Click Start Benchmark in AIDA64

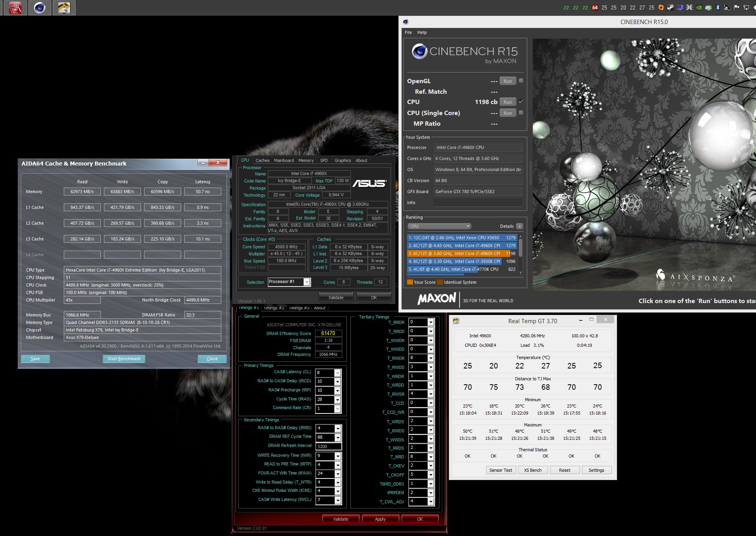pos(124,359)
